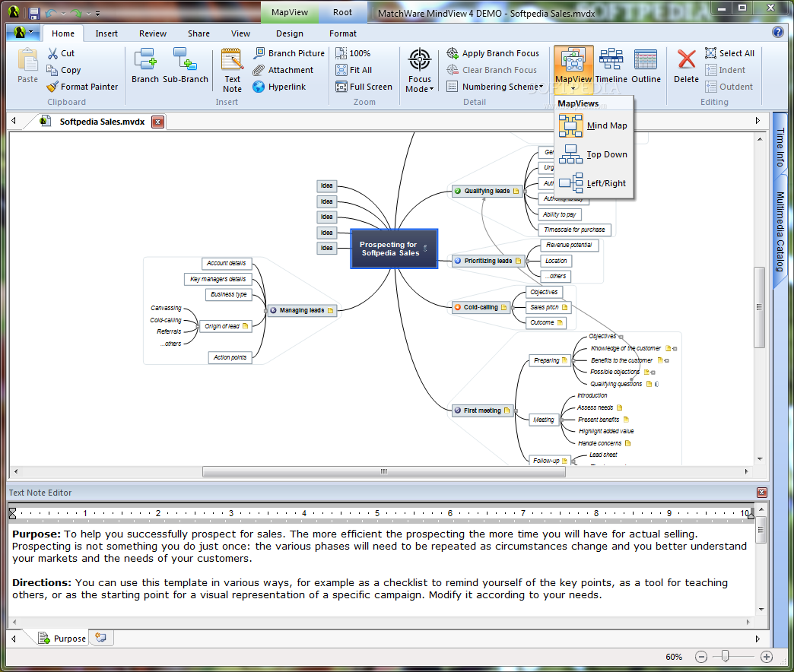Click Select All in Editing group
This screenshot has height=672, width=794.
coord(729,53)
